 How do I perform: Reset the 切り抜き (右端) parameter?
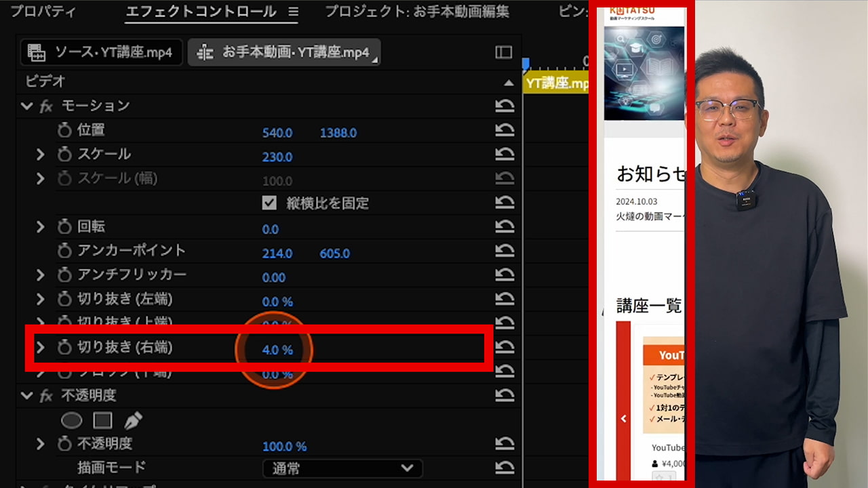(505, 348)
